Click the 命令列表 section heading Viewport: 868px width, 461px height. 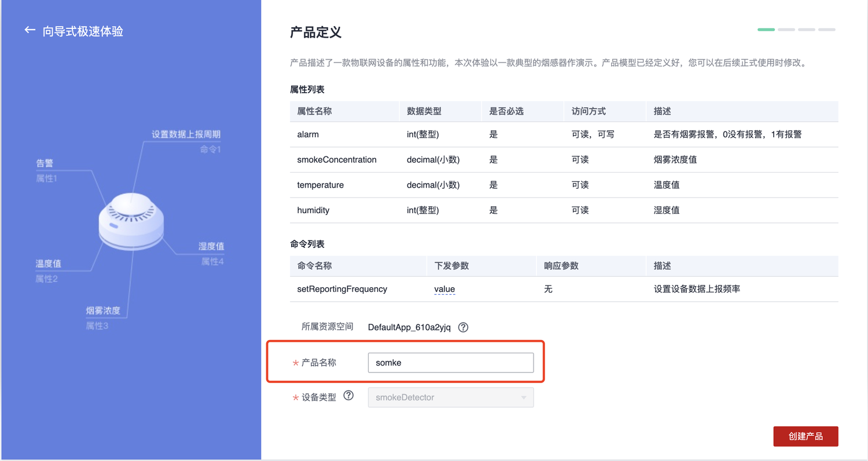tap(307, 244)
